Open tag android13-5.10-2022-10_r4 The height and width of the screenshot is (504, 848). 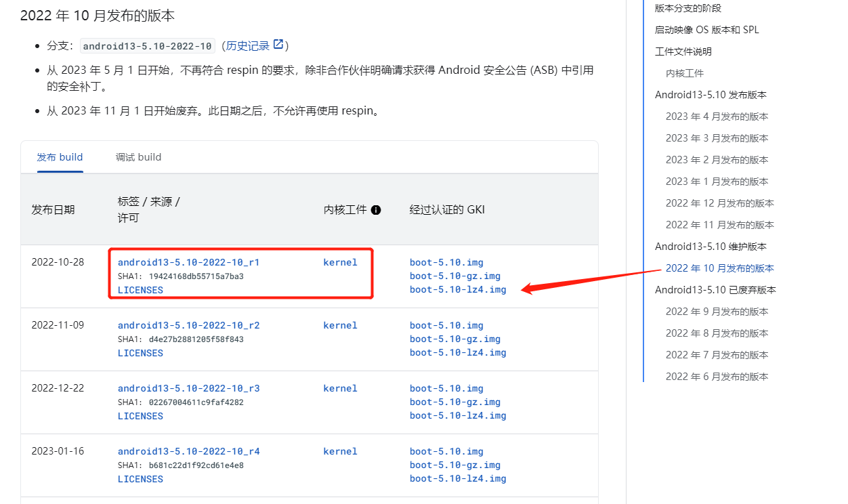pyautogui.click(x=189, y=451)
